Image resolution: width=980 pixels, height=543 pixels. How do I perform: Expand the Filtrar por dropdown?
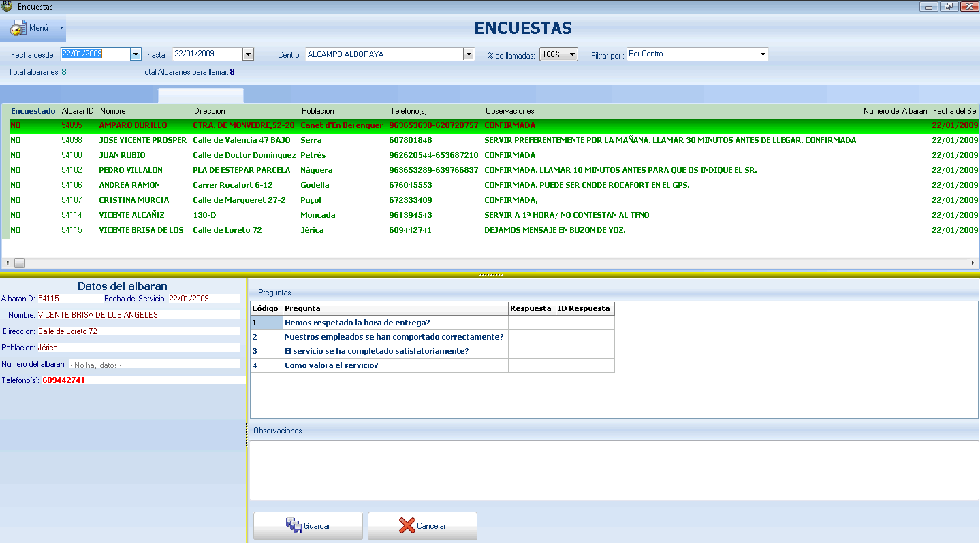[x=762, y=54]
